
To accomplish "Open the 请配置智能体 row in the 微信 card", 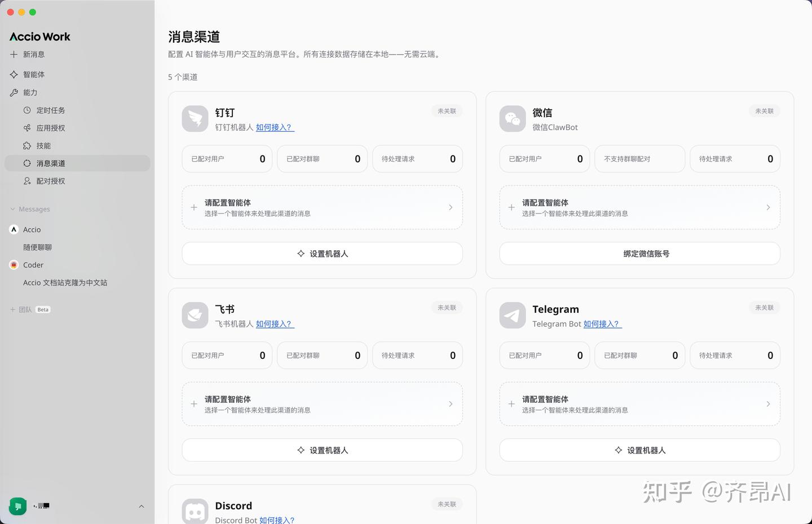I will tap(640, 207).
